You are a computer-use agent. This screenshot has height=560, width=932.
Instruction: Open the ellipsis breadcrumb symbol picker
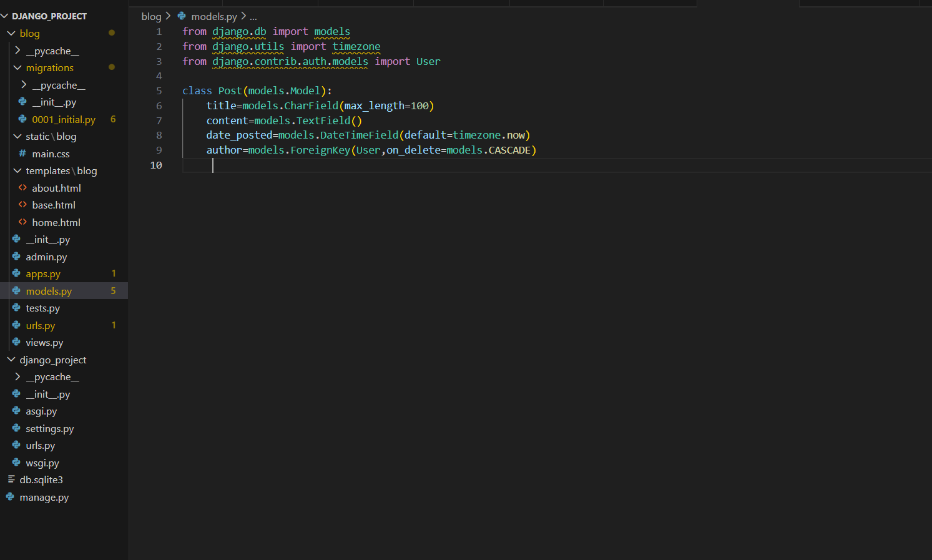pyautogui.click(x=253, y=17)
